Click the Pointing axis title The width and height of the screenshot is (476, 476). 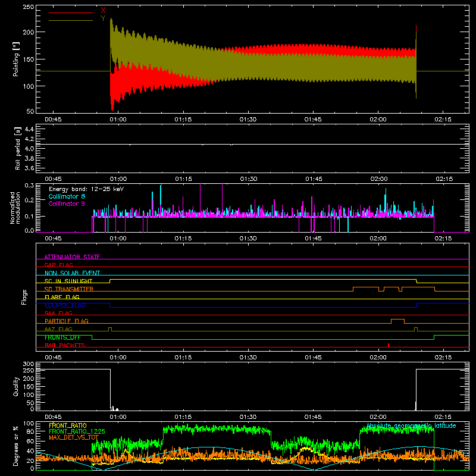16,59
